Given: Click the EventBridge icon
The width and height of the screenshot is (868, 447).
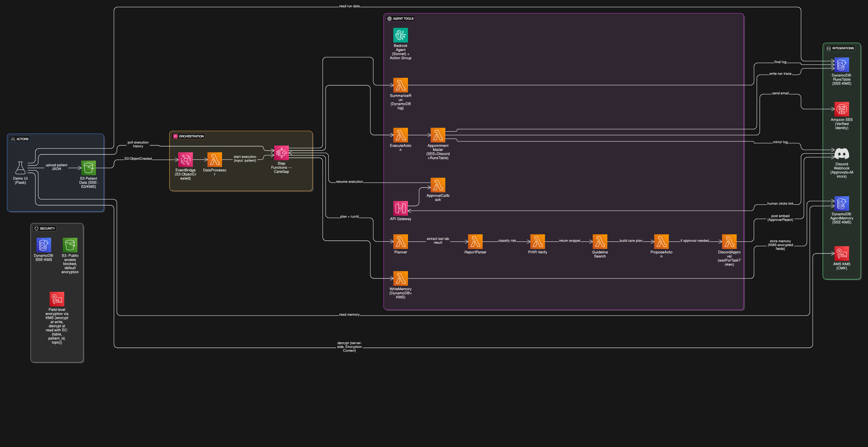Looking at the screenshot, I should pos(185,160).
